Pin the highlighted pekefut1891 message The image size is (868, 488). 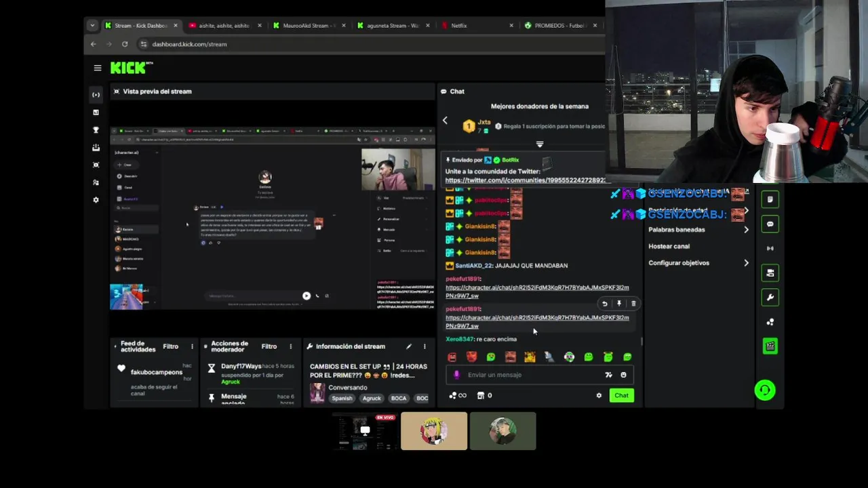(x=619, y=304)
